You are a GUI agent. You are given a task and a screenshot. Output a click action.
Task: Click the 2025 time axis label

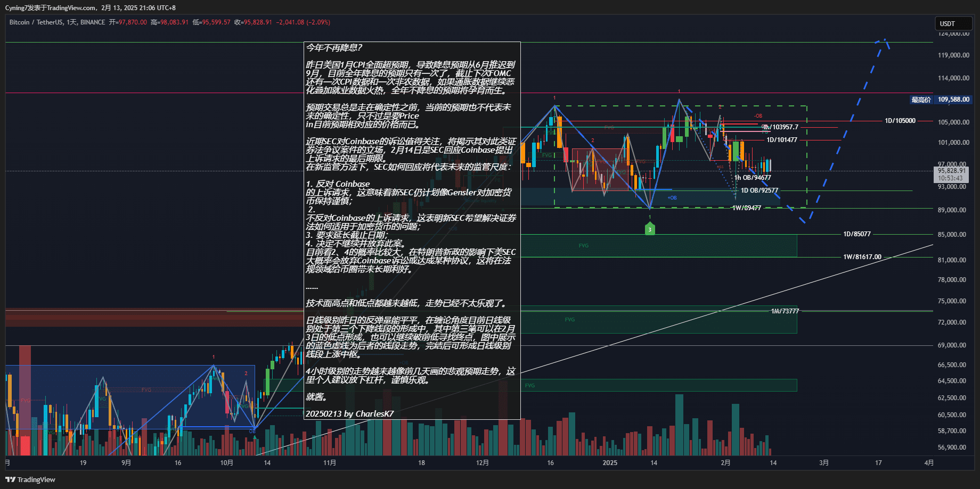point(610,463)
